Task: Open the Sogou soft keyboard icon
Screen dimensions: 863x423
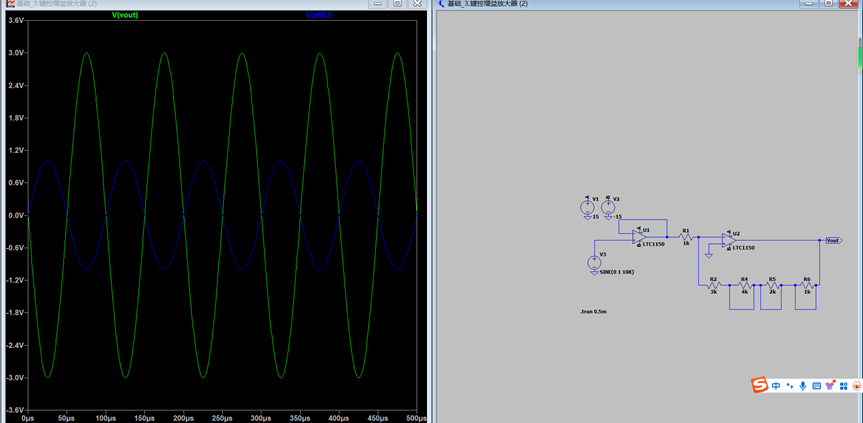Action: (x=817, y=386)
